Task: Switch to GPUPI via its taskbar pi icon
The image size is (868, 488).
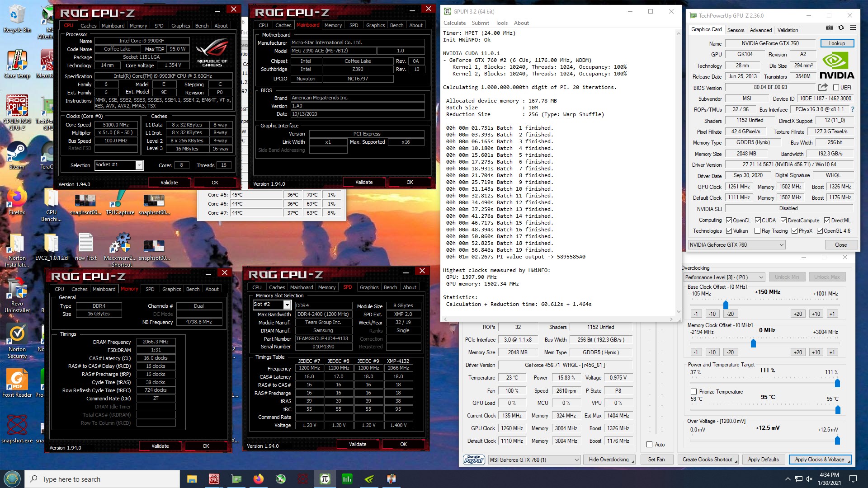Action: point(325,479)
